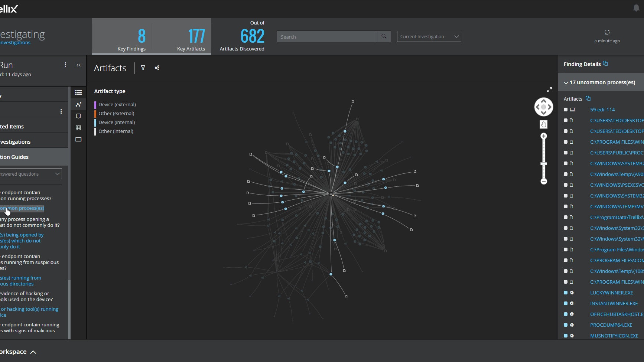This screenshot has height=362, width=644.
Task: Open the Current Investigation dropdown
Action: (x=429, y=37)
